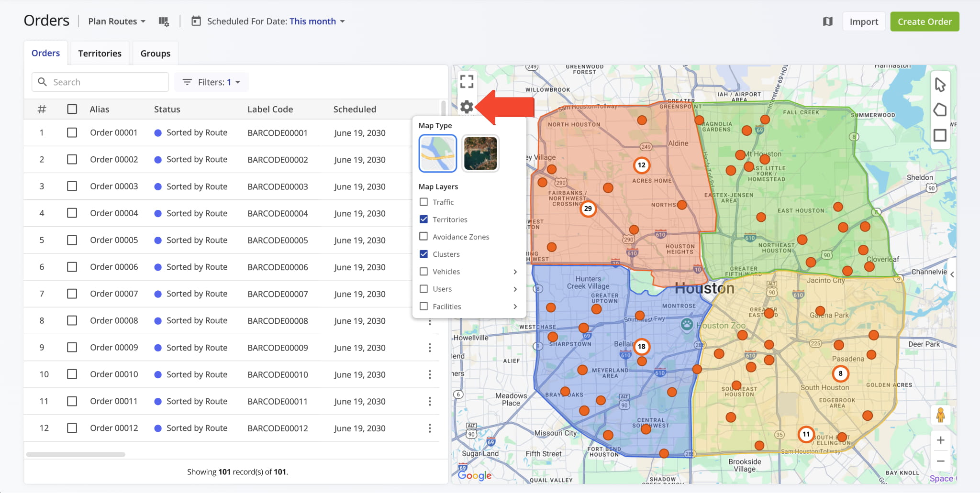Sort by the Status column header
Image resolution: width=980 pixels, height=493 pixels.
167,109
